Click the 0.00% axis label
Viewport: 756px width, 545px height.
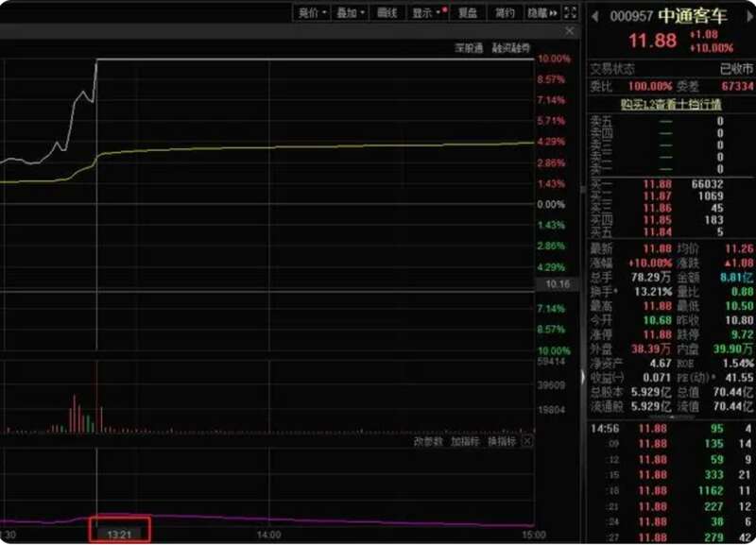551,204
